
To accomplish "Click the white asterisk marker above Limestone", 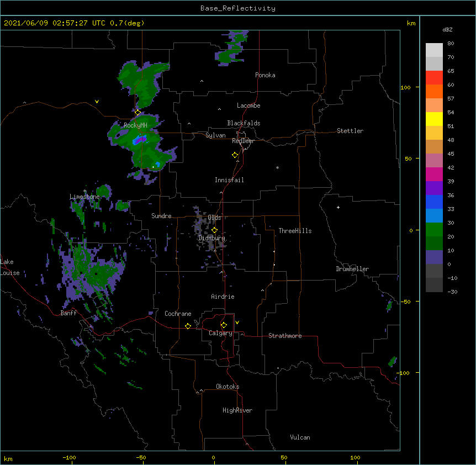I will pyautogui.click(x=85, y=191).
